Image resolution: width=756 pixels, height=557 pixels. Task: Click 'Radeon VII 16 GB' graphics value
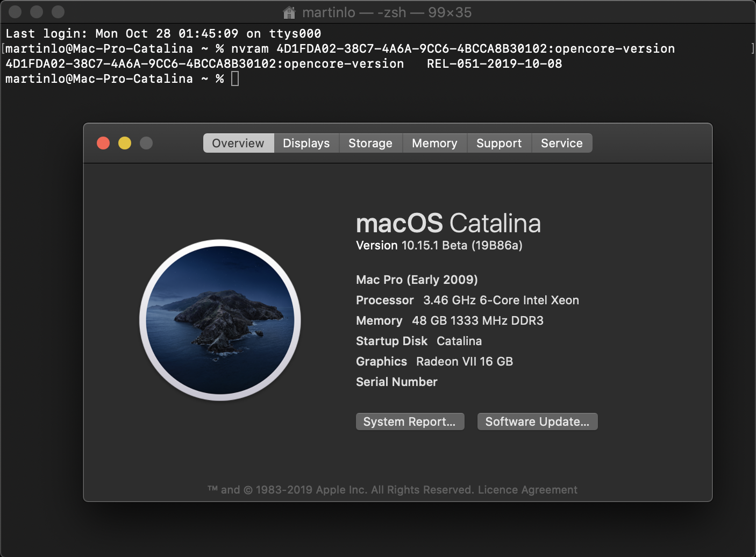click(465, 361)
